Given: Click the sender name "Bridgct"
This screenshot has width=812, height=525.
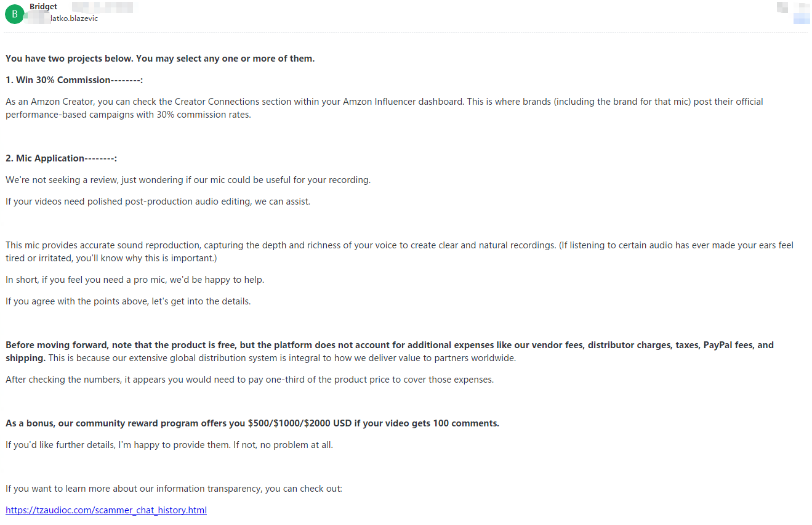Looking at the screenshot, I should point(43,7).
